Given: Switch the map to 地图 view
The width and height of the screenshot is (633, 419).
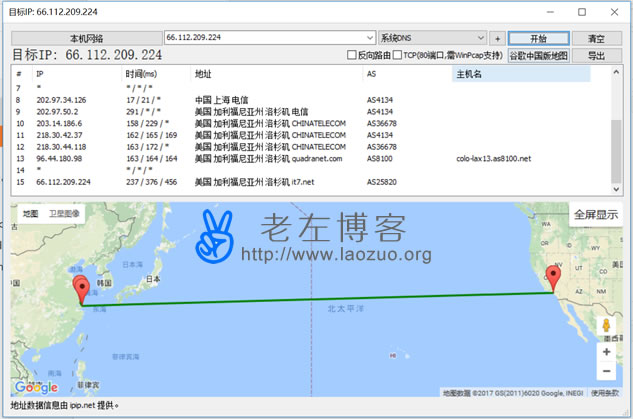Looking at the screenshot, I should (30, 214).
